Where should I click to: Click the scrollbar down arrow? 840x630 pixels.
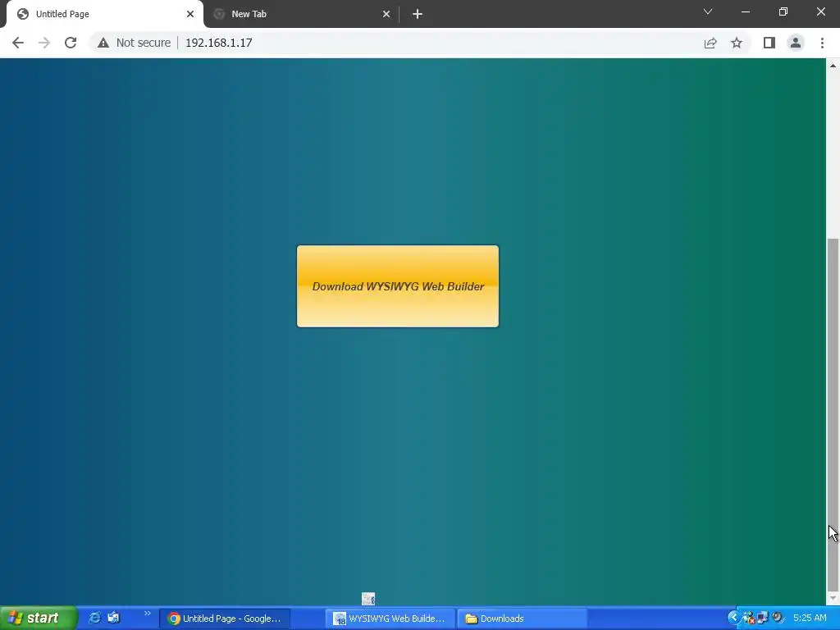pyautogui.click(x=833, y=598)
